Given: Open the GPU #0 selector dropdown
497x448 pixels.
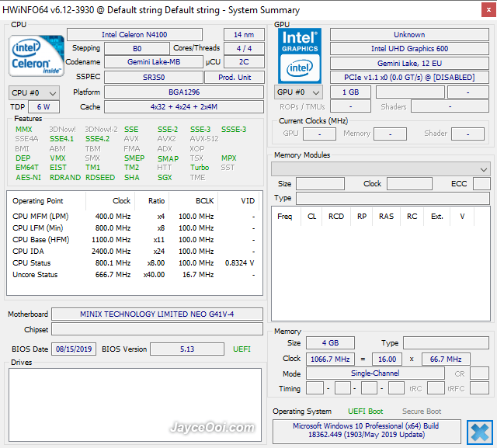Looking at the screenshot, I should point(298,92).
